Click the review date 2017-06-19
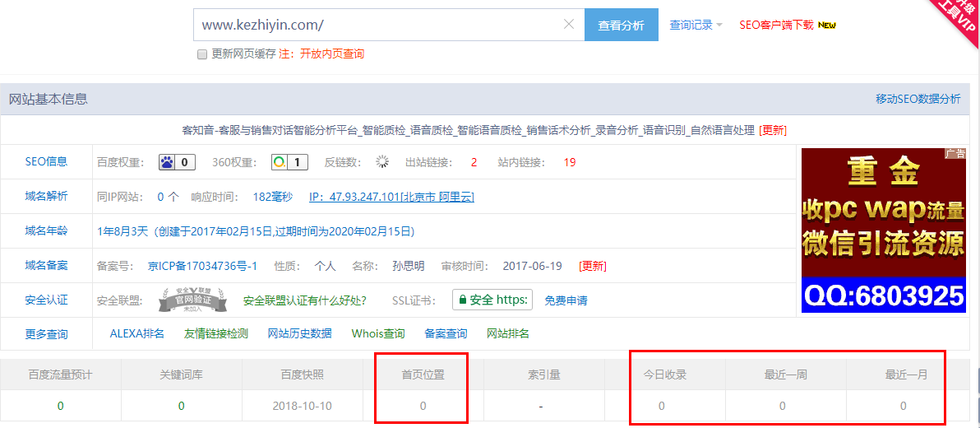 [532, 266]
